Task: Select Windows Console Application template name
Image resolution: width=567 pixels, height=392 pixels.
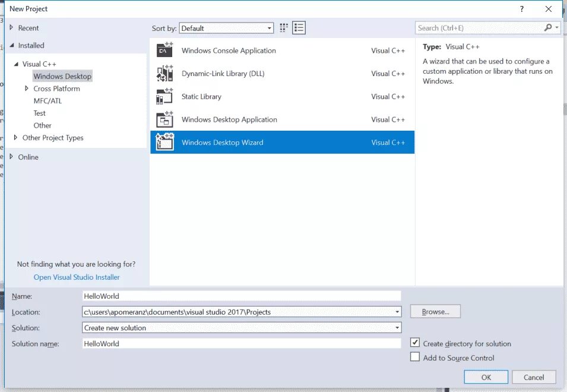Action: coord(229,50)
